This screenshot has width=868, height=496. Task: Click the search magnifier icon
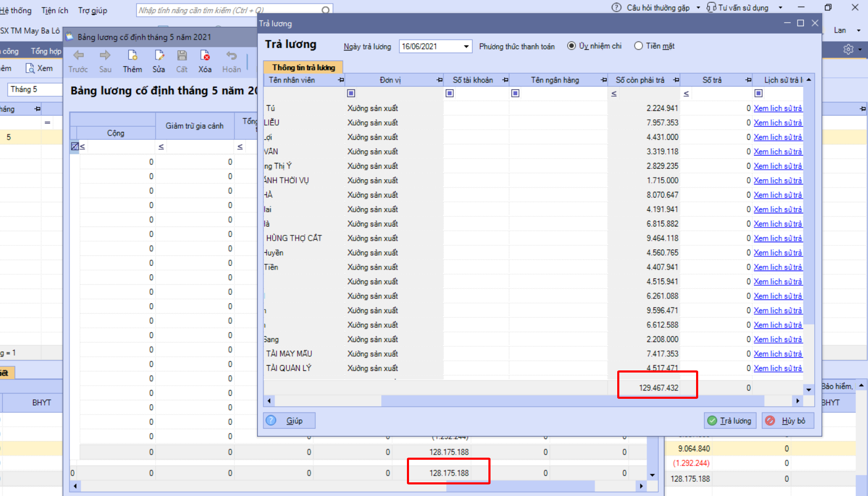(x=325, y=10)
